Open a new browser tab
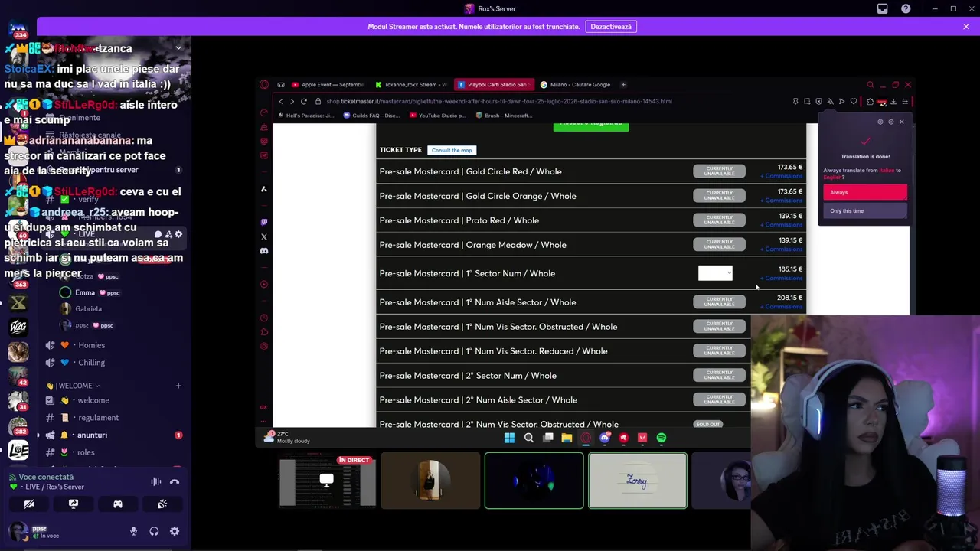The width and height of the screenshot is (980, 551). (x=623, y=85)
